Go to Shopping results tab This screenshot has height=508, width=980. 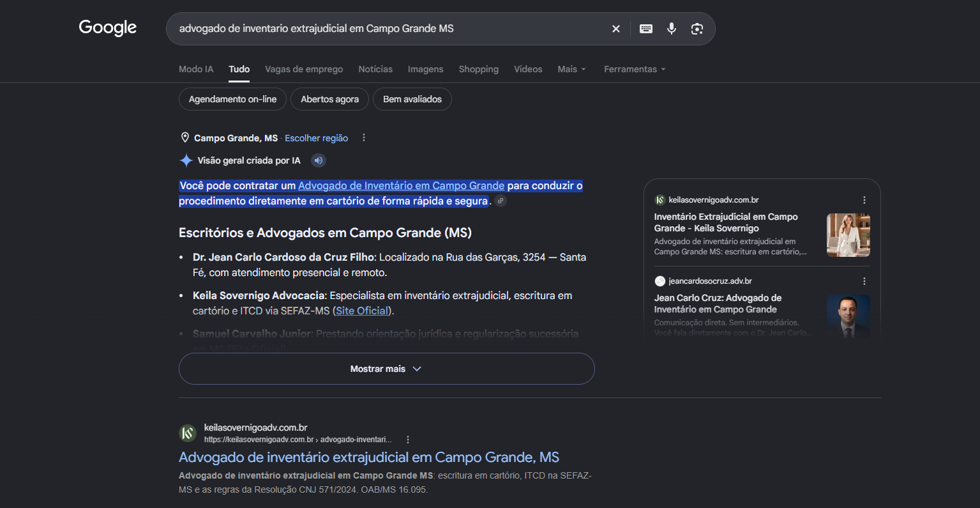tap(479, 69)
